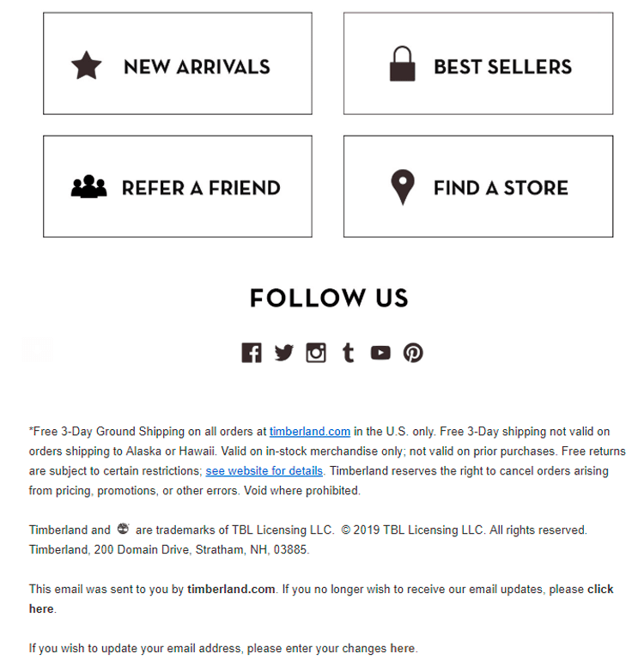Open the Twitter bird icon
This screenshot has width=644, height=672.
(x=284, y=353)
